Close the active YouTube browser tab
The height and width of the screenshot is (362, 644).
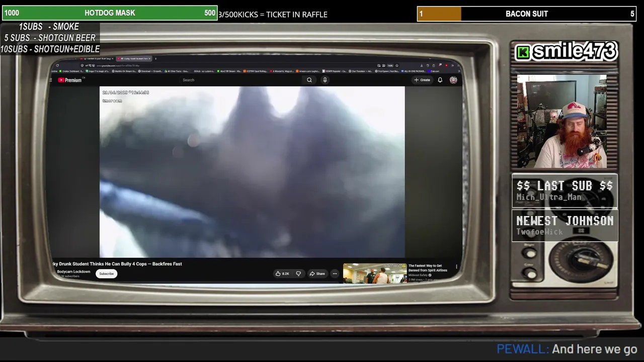click(x=149, y=59)
